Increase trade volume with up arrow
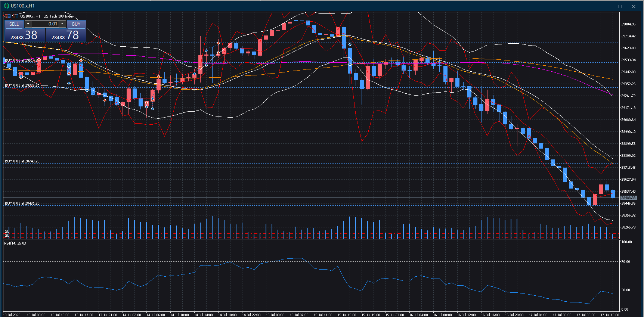 (62, 24)
